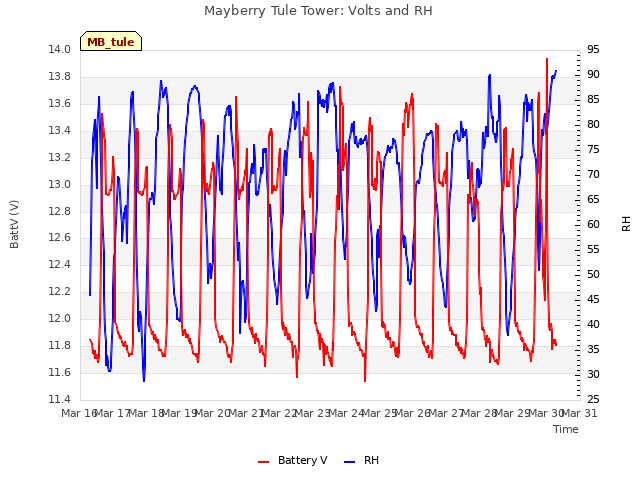Viewport: 640px width, 480px height.
Task: Click the BattV (V) axis label
Action: [14, 224]
